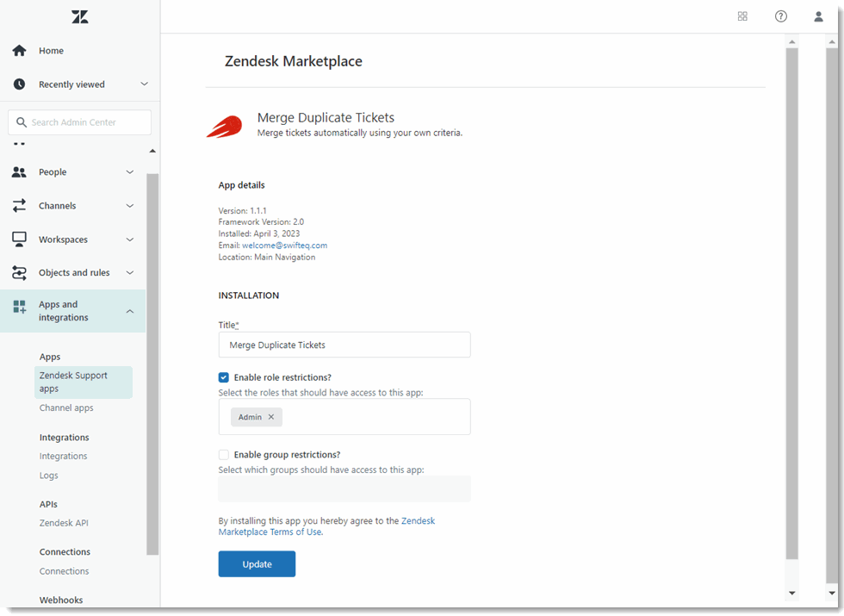Expand the People section chevron
The image size is (844, 616).
(130, 171)
